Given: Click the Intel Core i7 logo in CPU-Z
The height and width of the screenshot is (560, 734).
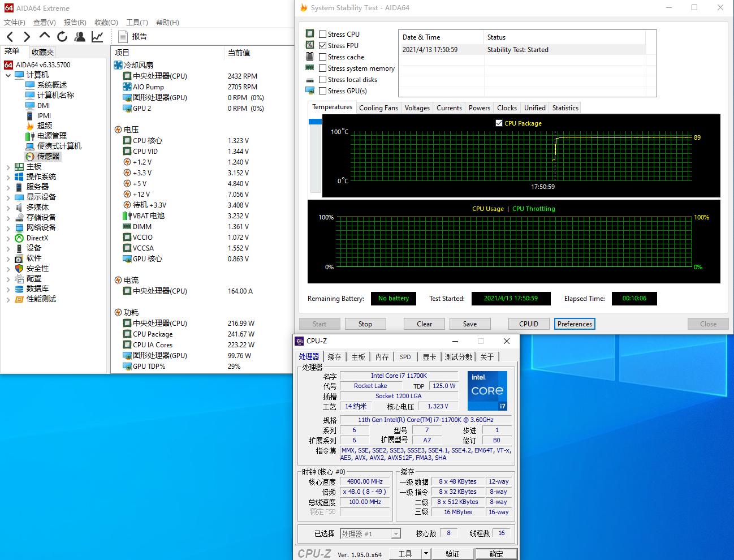Looking at the screenshot, I should click(487, 391).
